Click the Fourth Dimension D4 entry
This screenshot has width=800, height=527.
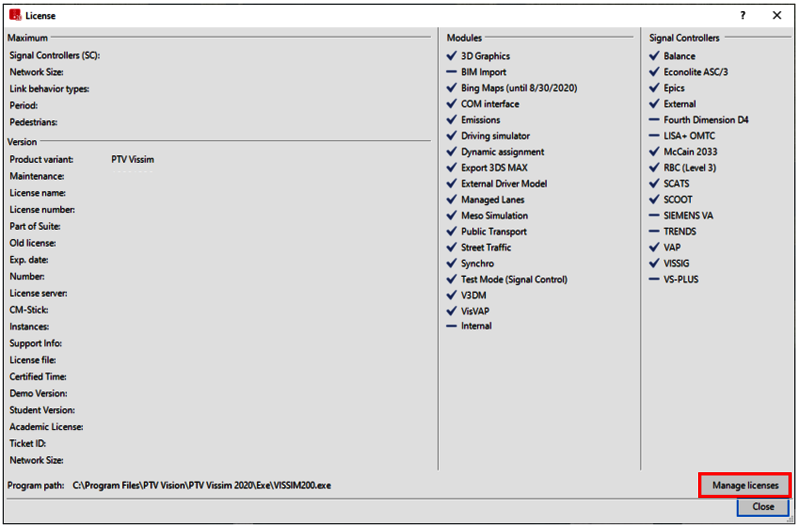[705, 120]
